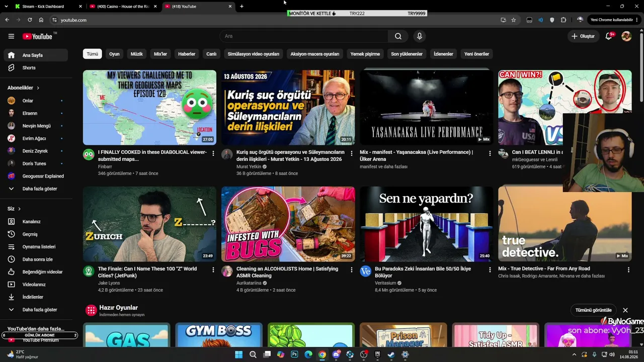Image resolution: width=644 pixels, height=362 pixels.
Task: Open Windows taskbar search
Action: (x=253, y=354)
